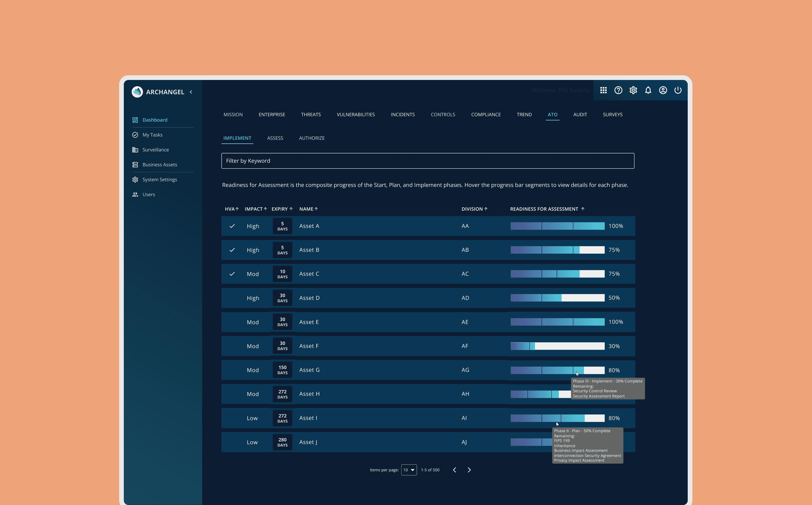Click Asset G readiness progress bar
This screenshot has width=812, height=505.
click(x=557, y=370)
